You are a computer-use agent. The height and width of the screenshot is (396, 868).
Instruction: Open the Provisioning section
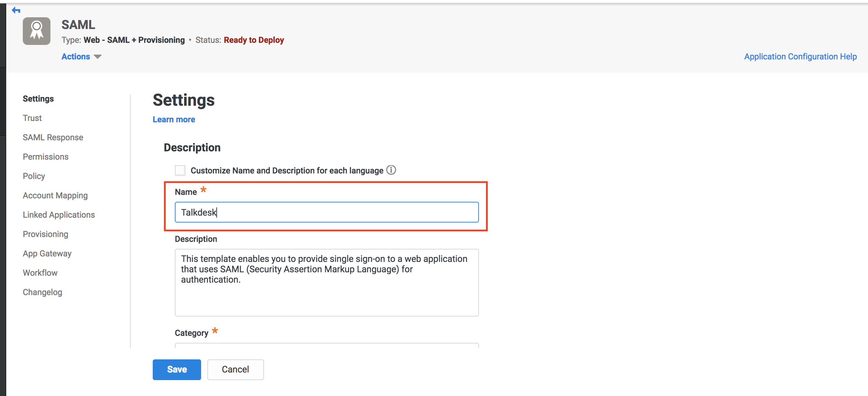tap(46, 234)
